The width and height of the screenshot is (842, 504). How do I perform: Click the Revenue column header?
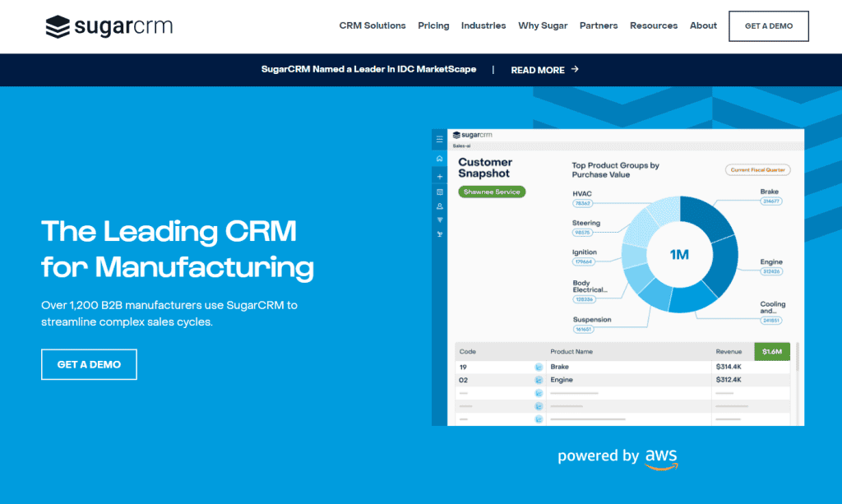[x=729, y=352]
